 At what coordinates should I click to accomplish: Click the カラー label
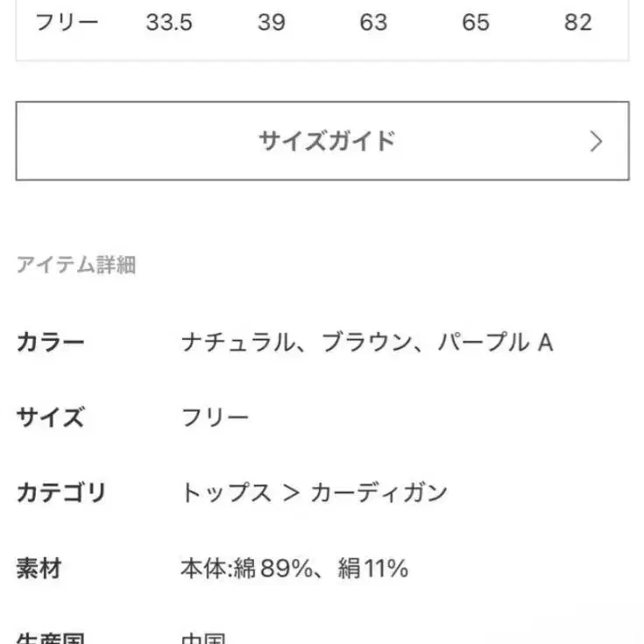coord(50,343)
